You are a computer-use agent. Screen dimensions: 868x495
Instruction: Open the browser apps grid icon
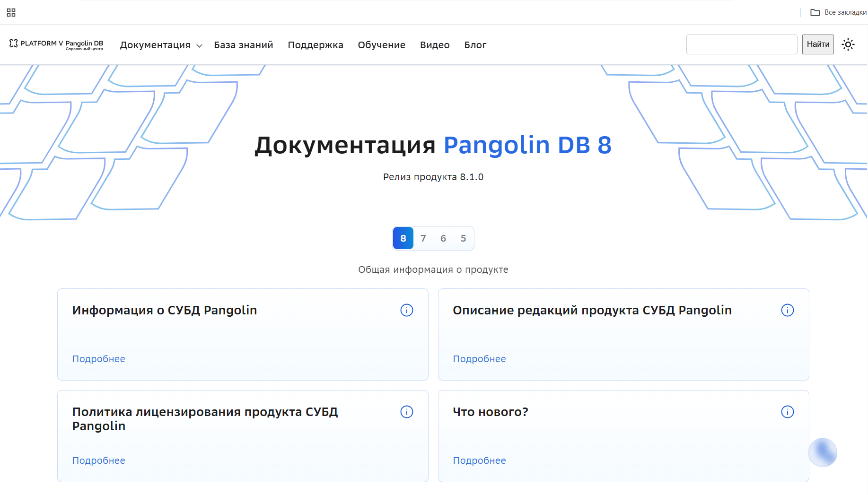point(11,13)
